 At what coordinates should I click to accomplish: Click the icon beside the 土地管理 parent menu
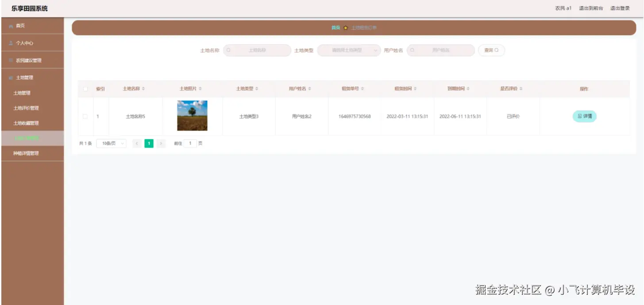tap(11, 78)
